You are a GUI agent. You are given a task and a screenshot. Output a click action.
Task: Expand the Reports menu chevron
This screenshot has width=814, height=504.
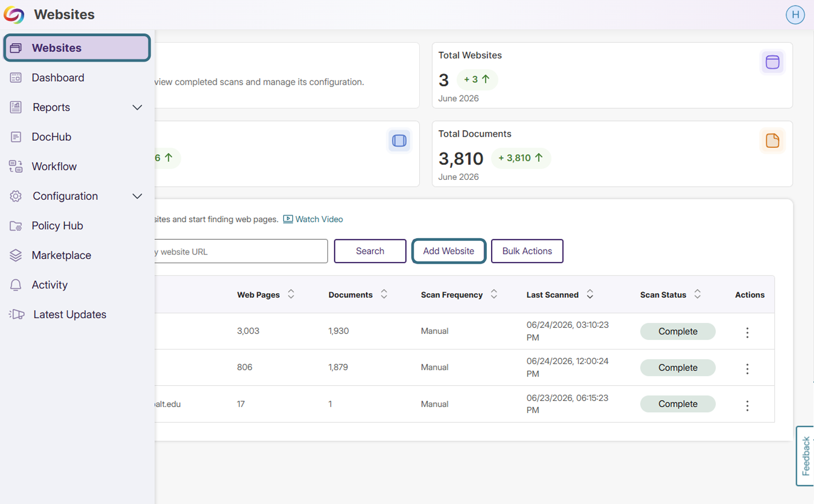[x=137, y=107]
